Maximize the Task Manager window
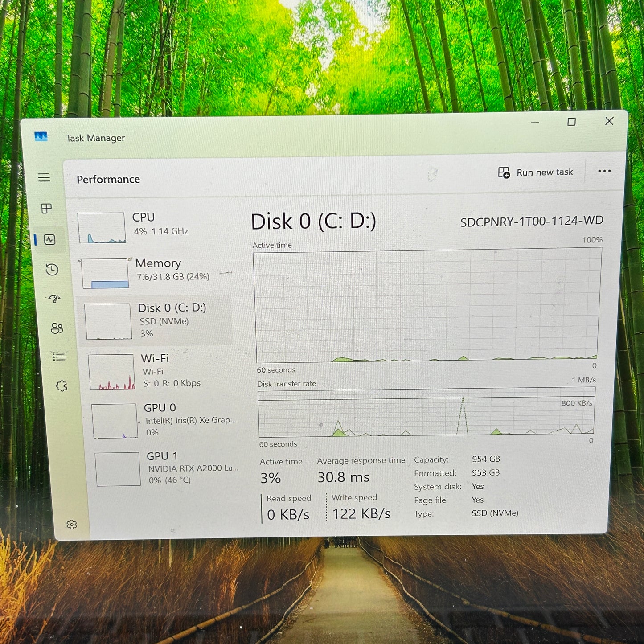 (x=571, y=122)
